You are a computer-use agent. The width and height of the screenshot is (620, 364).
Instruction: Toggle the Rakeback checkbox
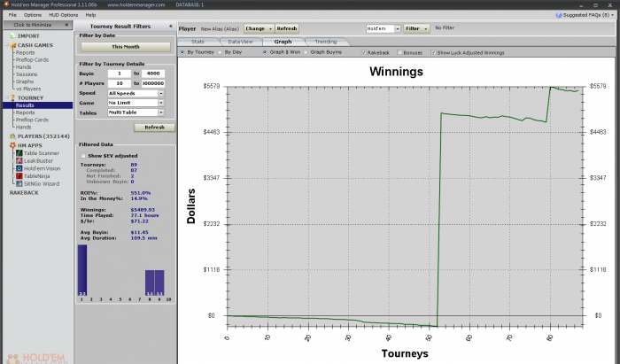[364, 52]
